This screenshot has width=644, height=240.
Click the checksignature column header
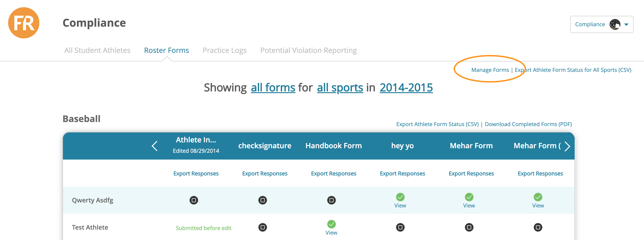265,146
